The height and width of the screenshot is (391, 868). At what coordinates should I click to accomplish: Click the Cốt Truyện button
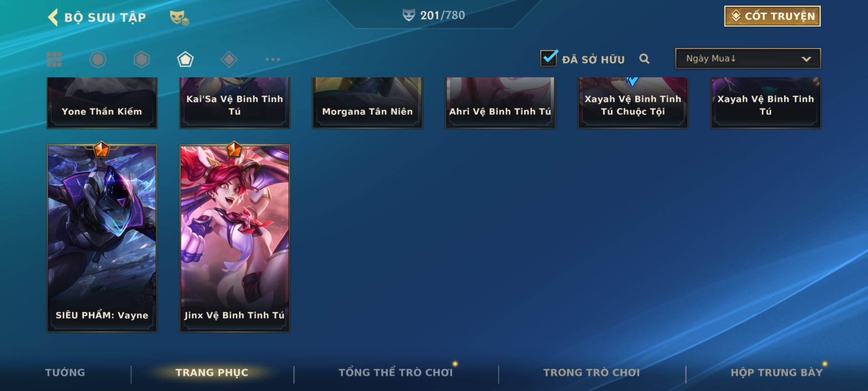point(772,16)
